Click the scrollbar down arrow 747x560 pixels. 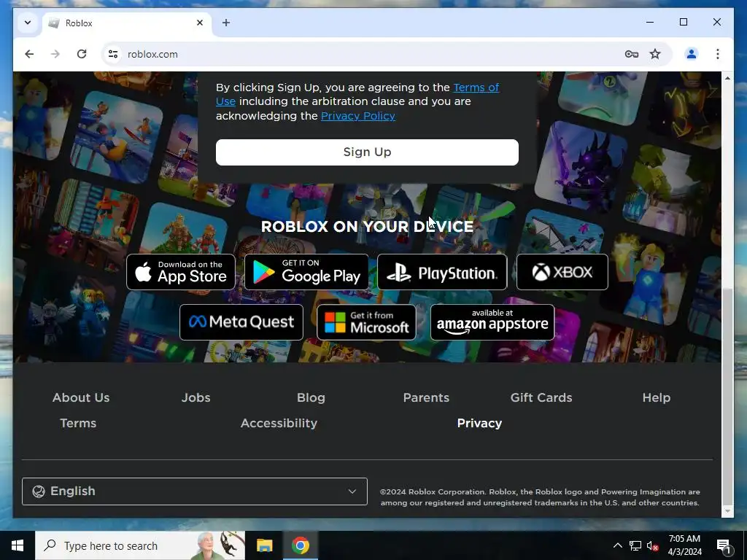(727, 511)
